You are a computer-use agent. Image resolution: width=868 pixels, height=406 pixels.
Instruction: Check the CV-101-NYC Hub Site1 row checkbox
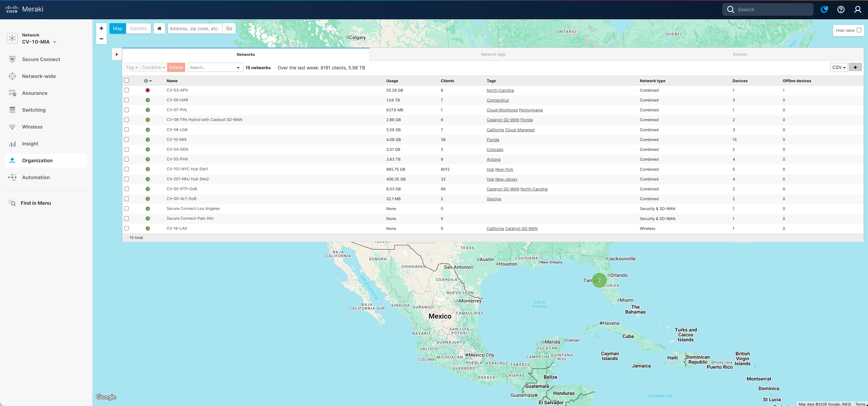click(127, 169)
